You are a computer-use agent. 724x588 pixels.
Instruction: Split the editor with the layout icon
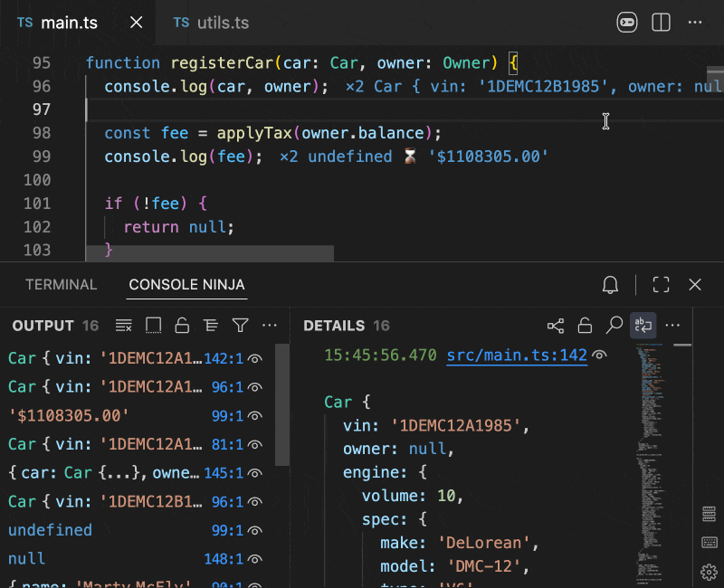click(661, 23)
